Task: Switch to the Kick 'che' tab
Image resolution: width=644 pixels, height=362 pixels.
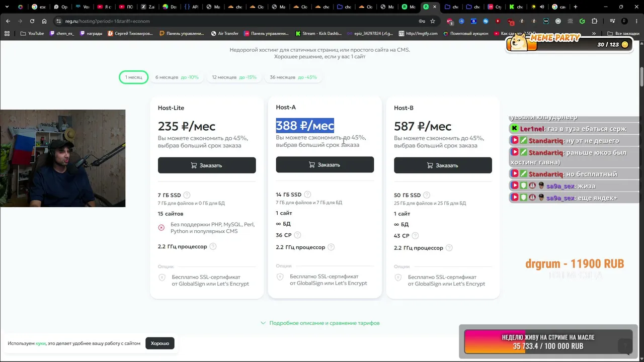Action: click(516, 7)
